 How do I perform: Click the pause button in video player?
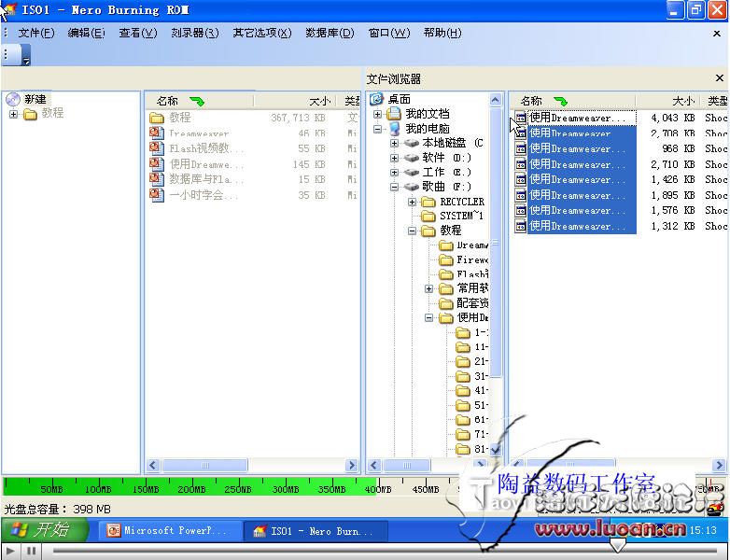tap(32, 552)
